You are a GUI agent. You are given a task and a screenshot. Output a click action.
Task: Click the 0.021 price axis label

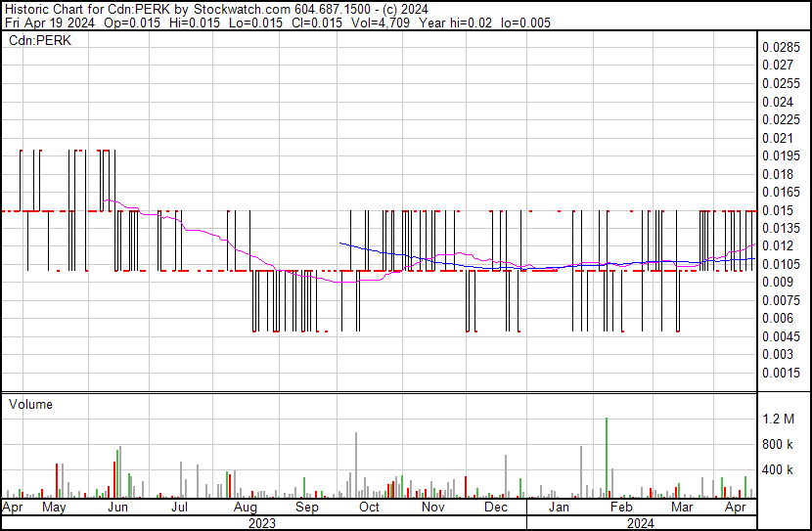tap(777, 138)
